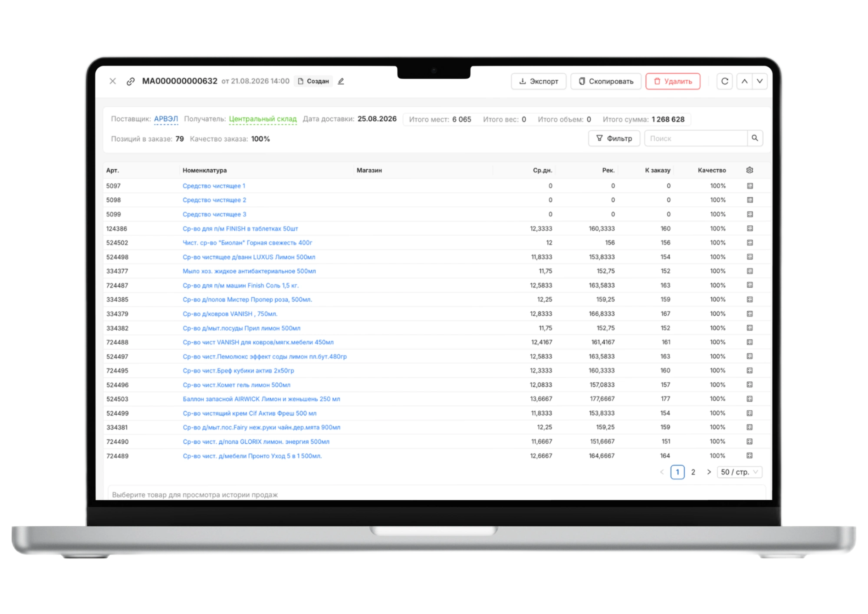Open row details icon for article 334381
This screenshot has height=614, width=868.
(x=750, y=427)
